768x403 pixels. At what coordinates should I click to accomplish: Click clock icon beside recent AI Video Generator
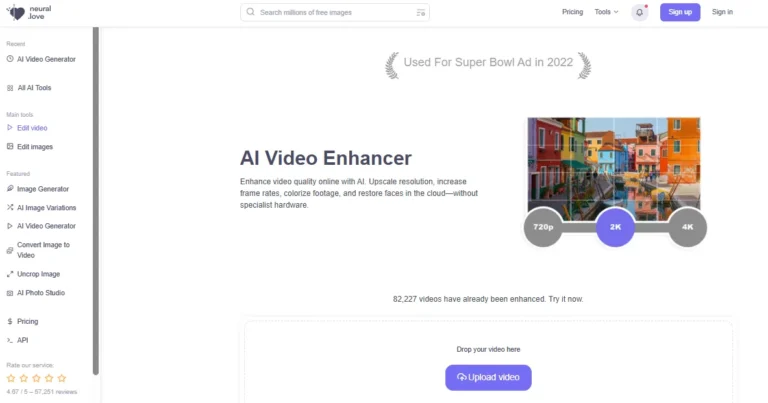click(10, 59)
